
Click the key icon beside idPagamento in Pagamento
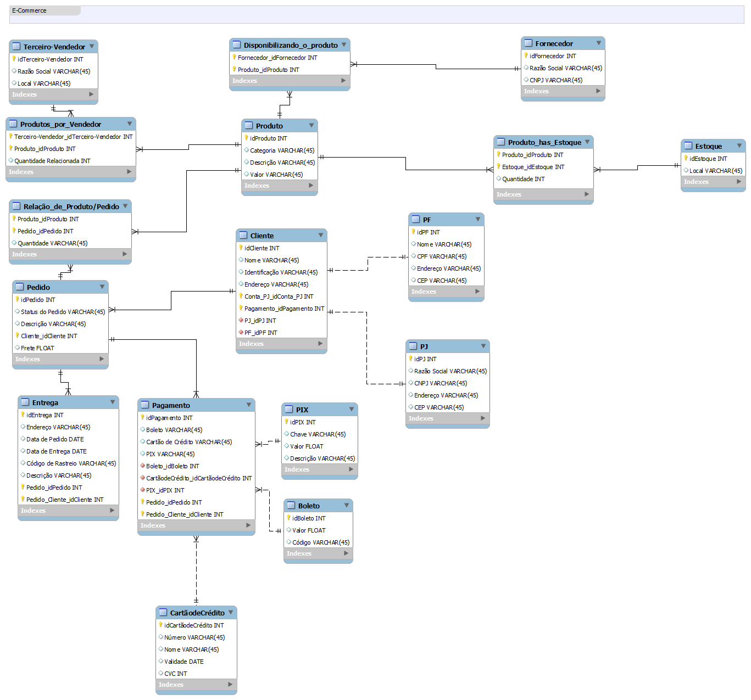tap(143, 417)
